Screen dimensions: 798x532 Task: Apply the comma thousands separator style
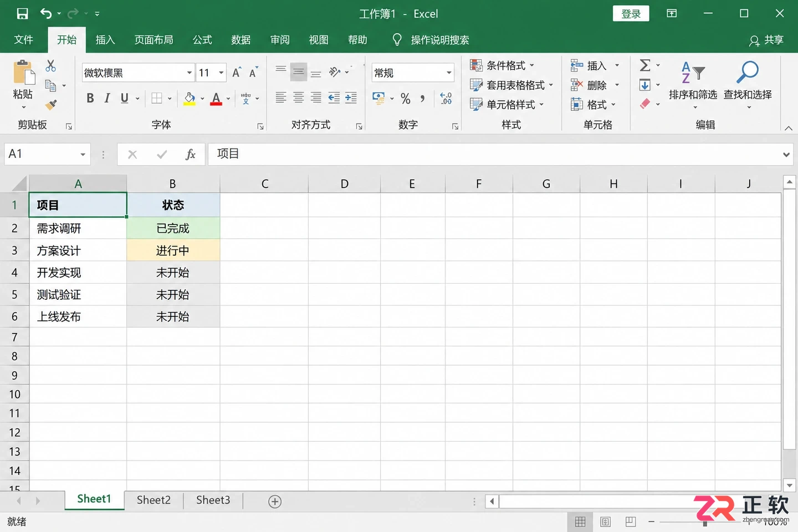point(422,99)
